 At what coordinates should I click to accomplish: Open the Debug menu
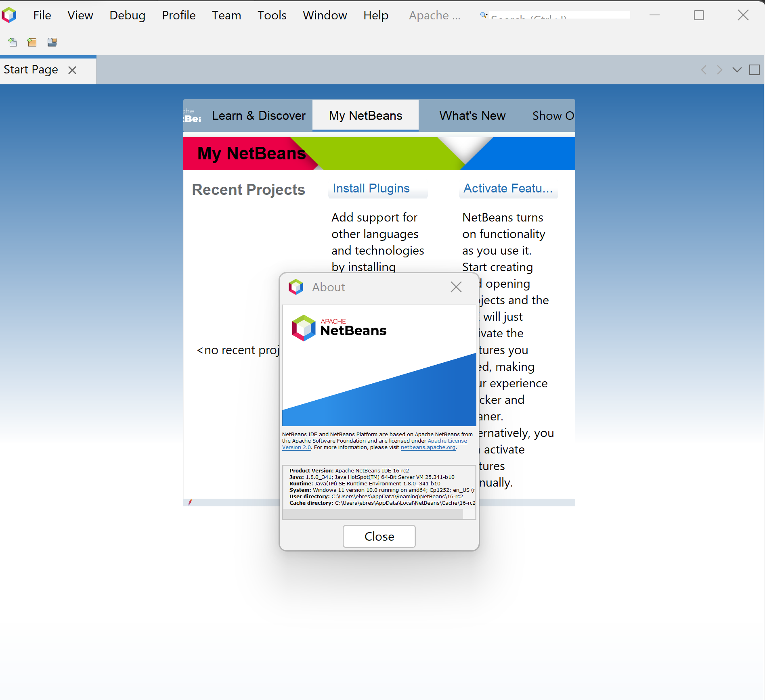tap(127, 15)
